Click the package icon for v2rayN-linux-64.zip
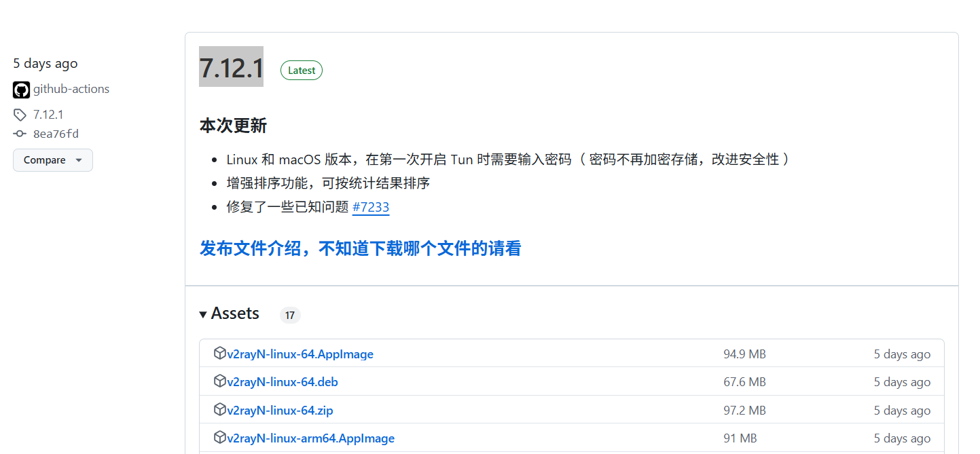Viewport: 980px width, 454px height. point(220,409)
